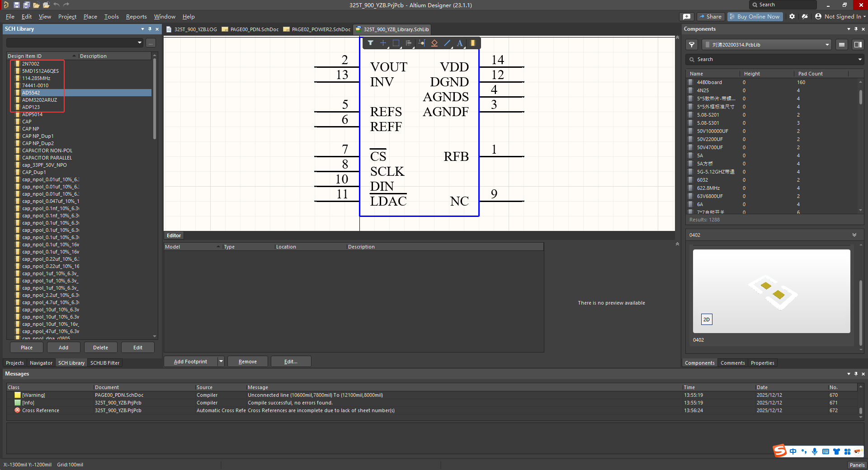This screenshot has width=868, height=470.
Task: Click the Undo arrow icon
Action: coord(57,5)
